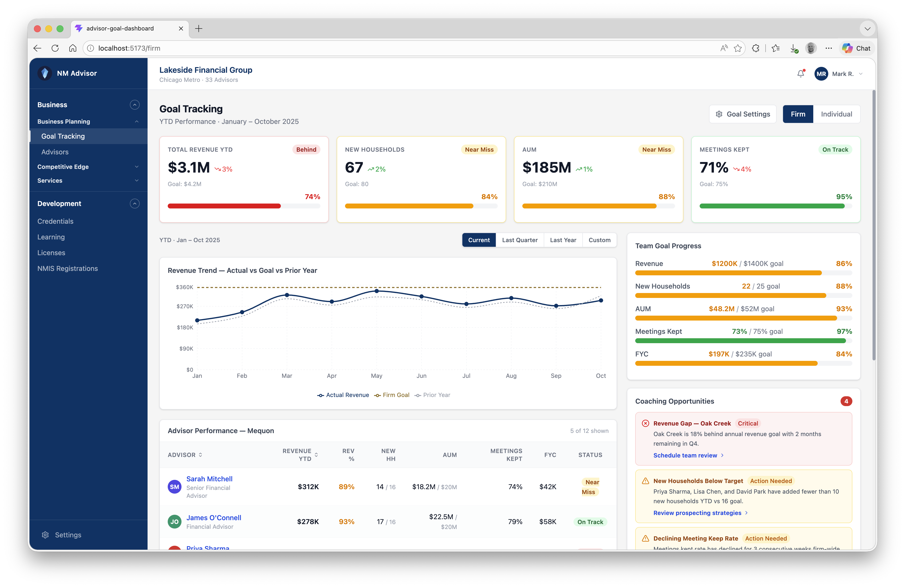Reload the page with refresh icon
The height and width of the screenshot is (588, 905).
(55, 48)
